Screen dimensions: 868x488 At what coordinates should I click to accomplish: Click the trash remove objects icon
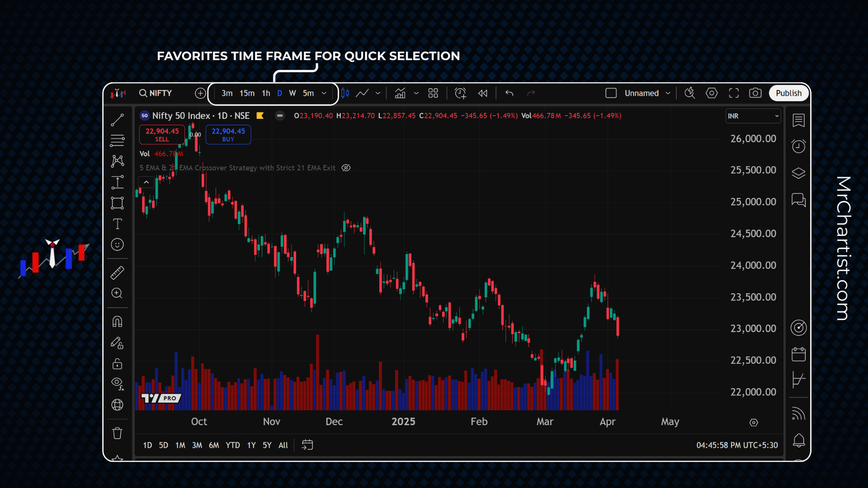[x=117, y=433]
